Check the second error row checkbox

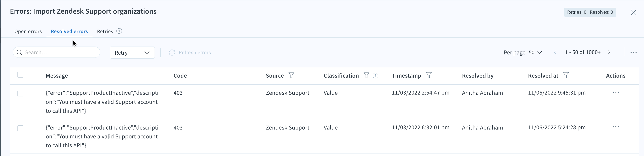pyautogui.click(x=20, y=128)
